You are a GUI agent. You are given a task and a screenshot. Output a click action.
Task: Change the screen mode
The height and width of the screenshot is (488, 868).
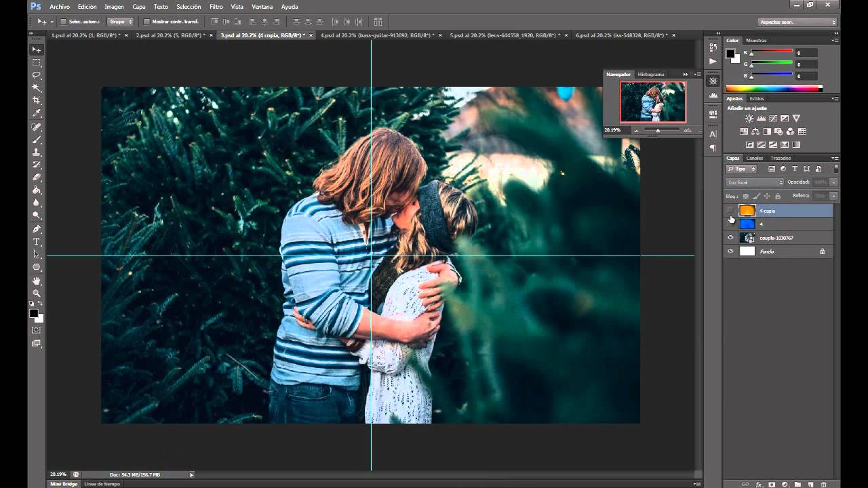point(37,344)
